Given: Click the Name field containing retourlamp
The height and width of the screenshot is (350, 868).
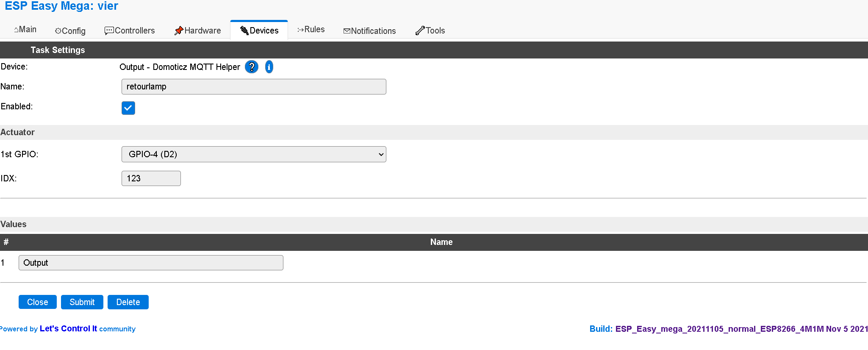Looking at the screenshot, I should [254, 86].
